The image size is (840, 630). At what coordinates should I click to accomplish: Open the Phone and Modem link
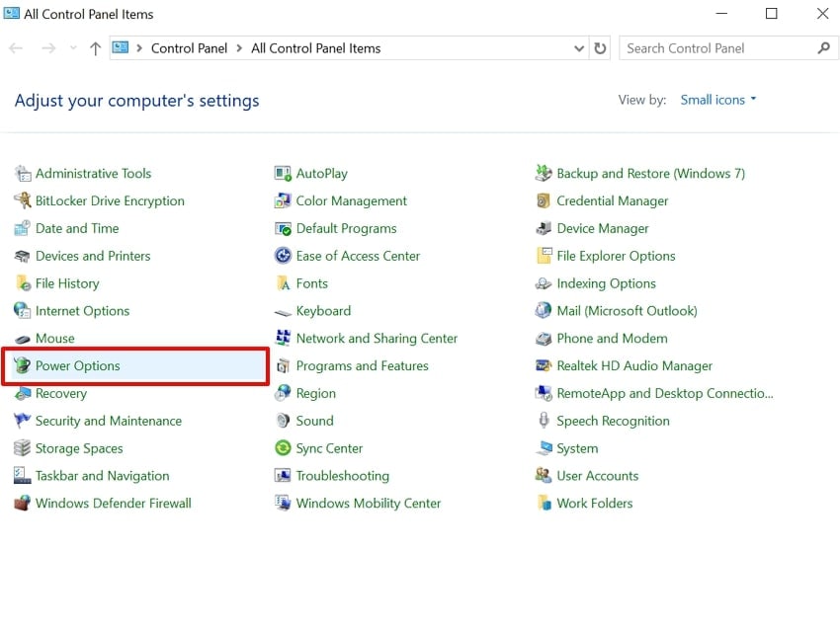click(613, 339)
